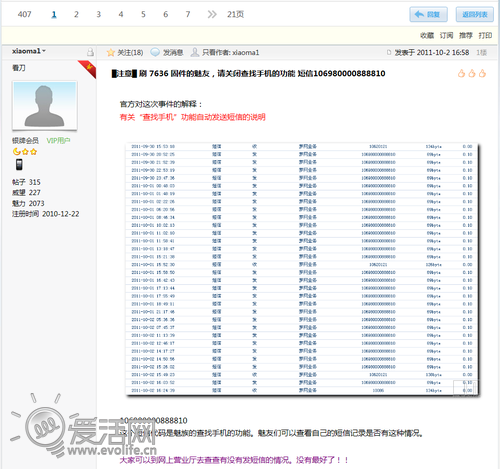Go to page 7 of the thread
The height and width of the screenshot is (469, 500).
point(188,14)
